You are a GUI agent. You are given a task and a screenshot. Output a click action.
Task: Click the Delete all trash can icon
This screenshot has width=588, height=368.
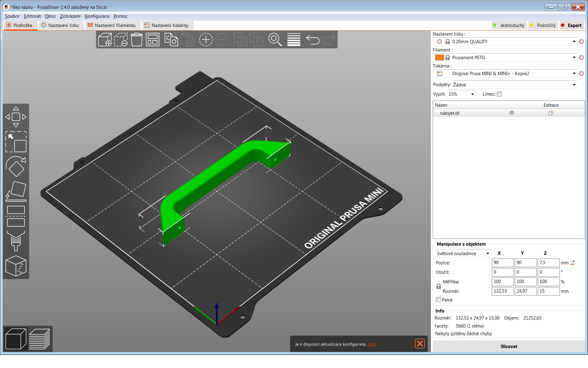[137, 40]
